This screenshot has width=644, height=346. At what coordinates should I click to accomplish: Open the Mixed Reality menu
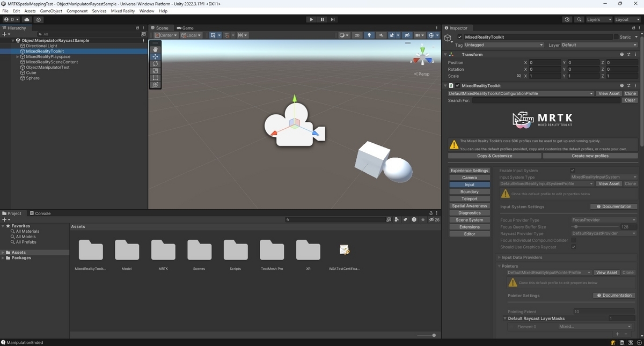(123, 11)
